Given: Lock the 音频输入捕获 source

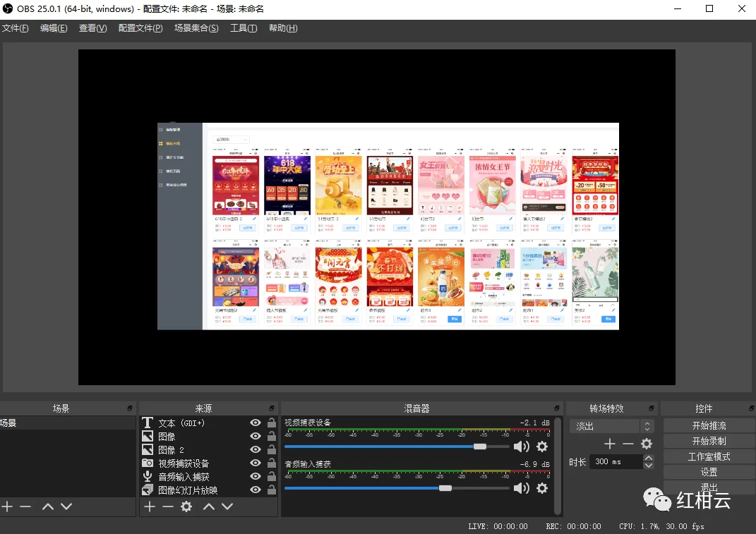Looking at the screenshot, I should point(272,477).
